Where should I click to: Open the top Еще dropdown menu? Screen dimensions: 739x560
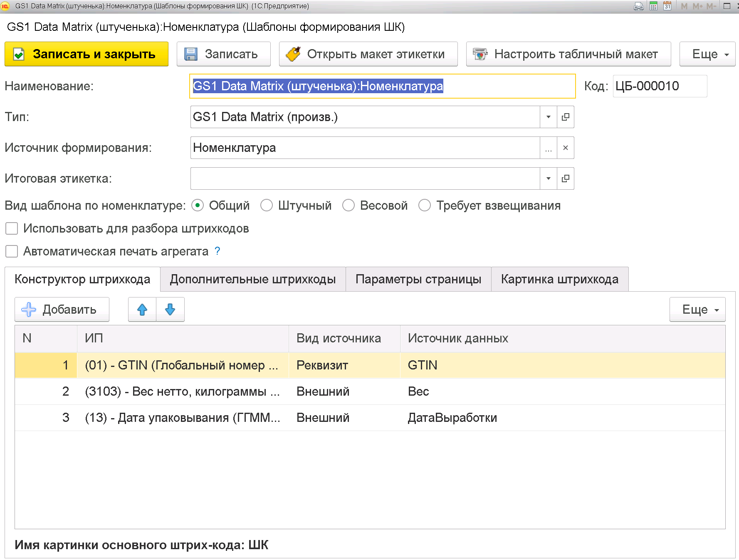tap(707, 54)
